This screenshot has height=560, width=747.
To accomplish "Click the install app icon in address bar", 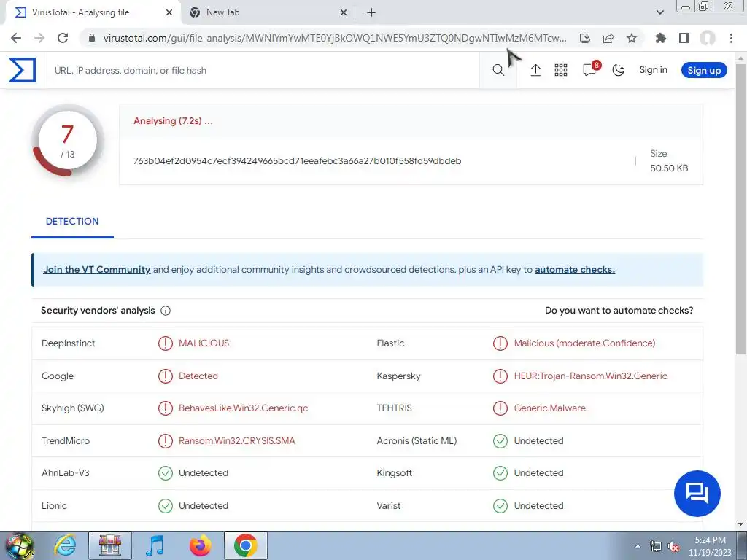I will (585, 38).
